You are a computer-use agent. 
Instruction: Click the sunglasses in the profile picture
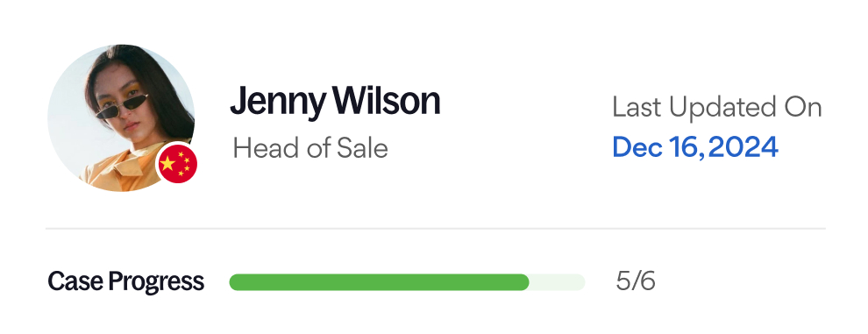[122, 106]
